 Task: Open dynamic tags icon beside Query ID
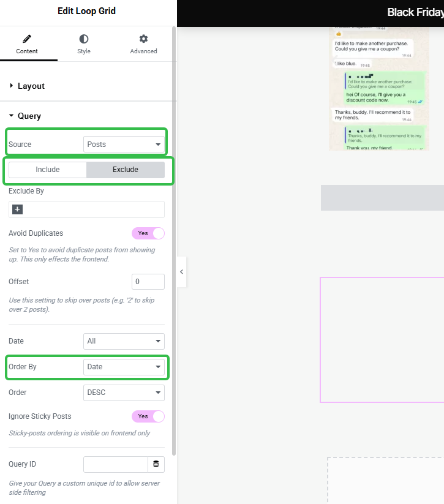click(x=156, y=464)
